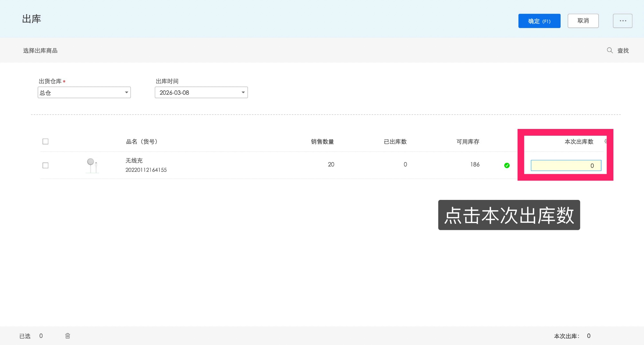
Task: Click the 确定 (F1) confirm button
Action: click(539, 21)
